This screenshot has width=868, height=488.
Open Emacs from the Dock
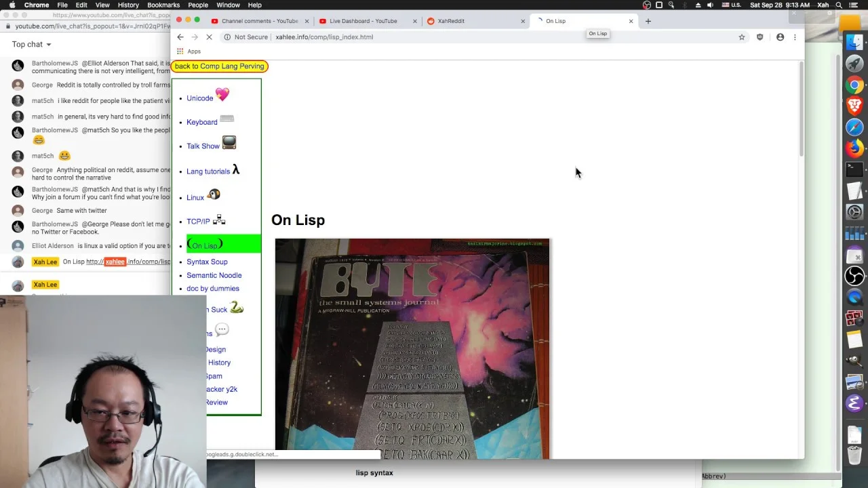point(854,404)
